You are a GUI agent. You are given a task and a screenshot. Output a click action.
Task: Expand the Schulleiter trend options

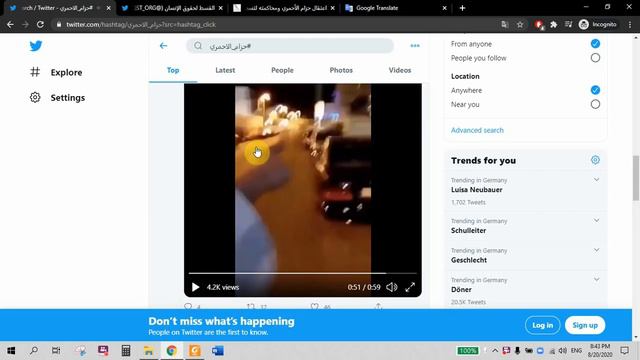tap(596, 220)
